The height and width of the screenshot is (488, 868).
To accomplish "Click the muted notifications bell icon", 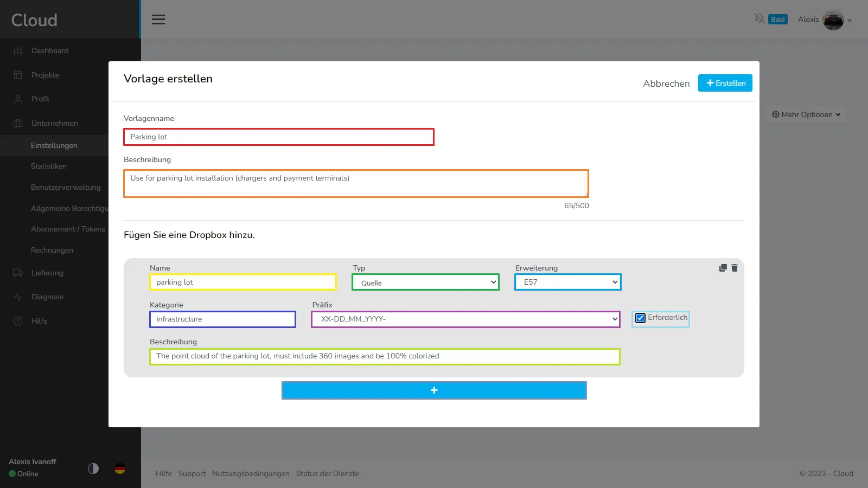I will 759,19.
